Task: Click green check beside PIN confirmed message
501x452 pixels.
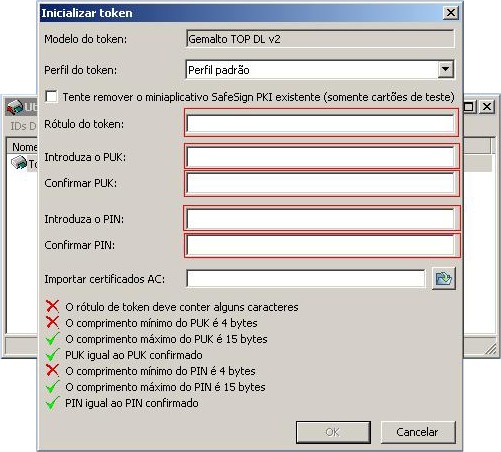Action: (x=52, y=403)
